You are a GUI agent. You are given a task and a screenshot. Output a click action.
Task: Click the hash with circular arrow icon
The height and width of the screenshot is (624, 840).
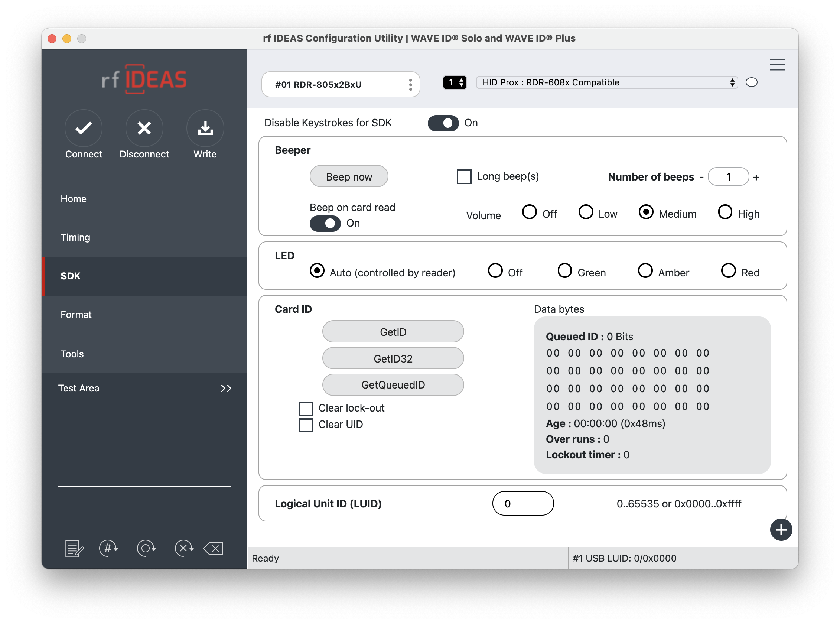(x=108, y=548)
